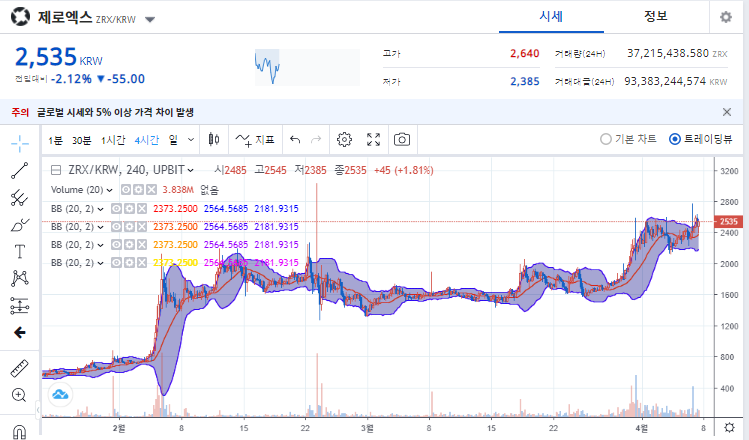Select the 일 (daily) interval
Screen dimensions: 749x440
click(x=173, y=140)
